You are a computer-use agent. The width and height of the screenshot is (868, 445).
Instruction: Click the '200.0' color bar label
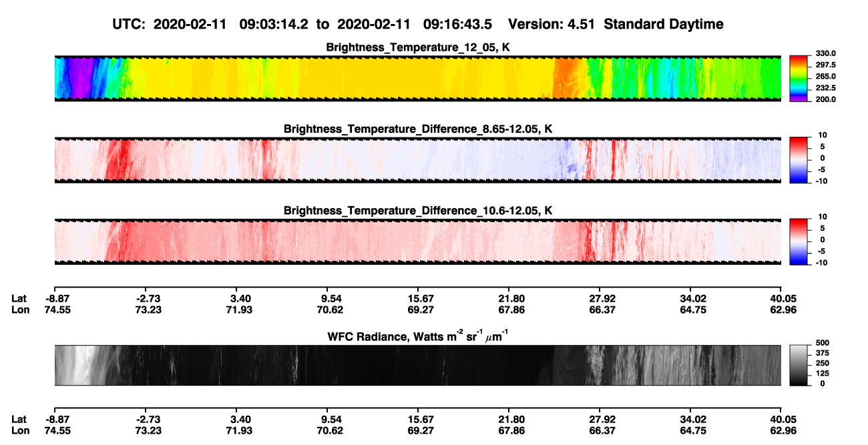tap(826, 99)
